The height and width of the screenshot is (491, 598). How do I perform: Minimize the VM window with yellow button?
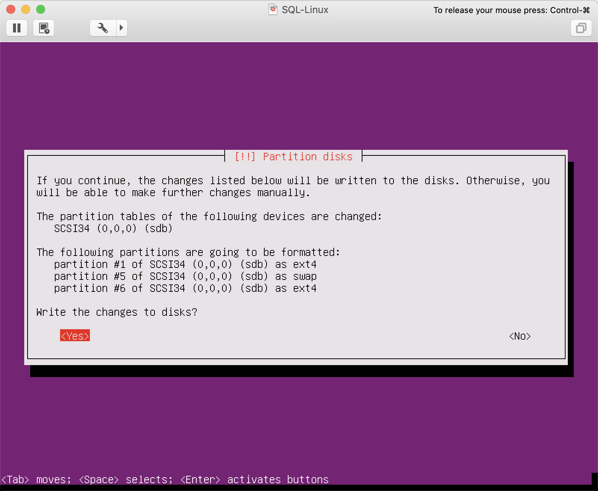tap(26, 10)
